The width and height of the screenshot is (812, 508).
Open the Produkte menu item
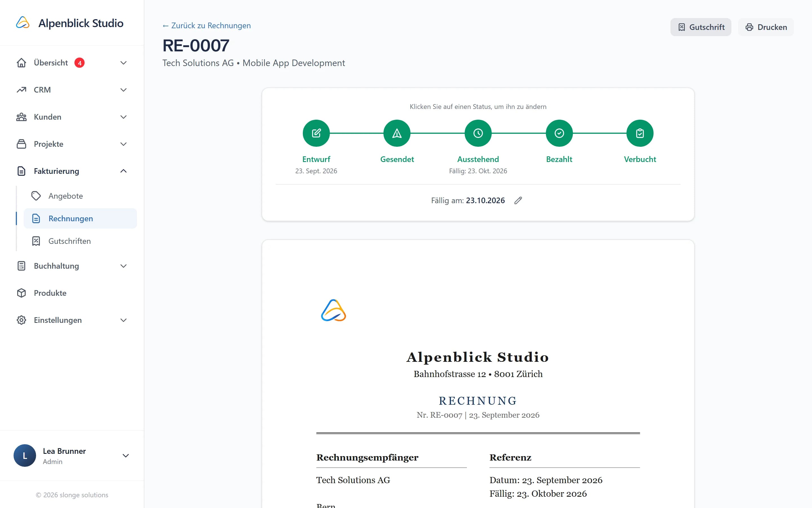point(72,293)
